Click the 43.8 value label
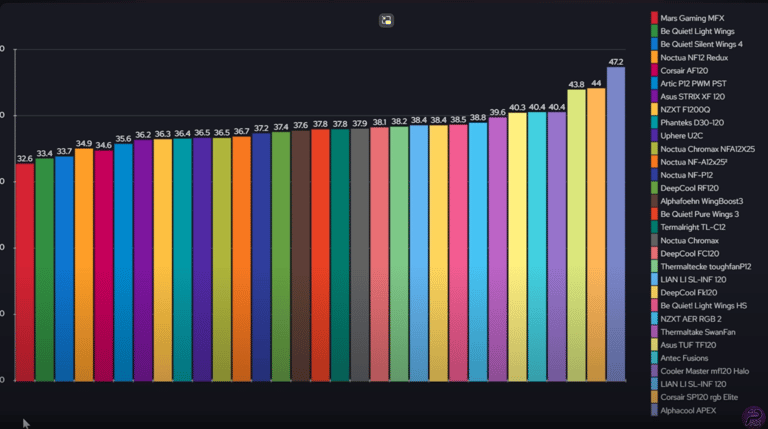The image size is (768, 429). point(576,84)
